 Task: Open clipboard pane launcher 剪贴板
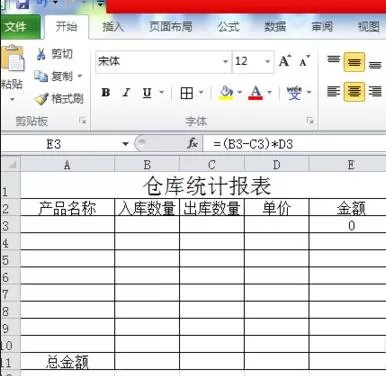tap(83, 121)
